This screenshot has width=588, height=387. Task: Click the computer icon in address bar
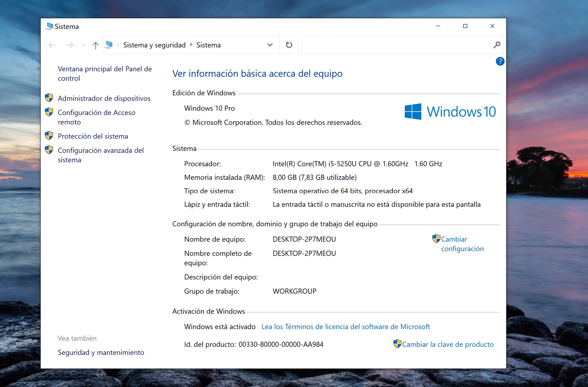[x=108, y=45]
